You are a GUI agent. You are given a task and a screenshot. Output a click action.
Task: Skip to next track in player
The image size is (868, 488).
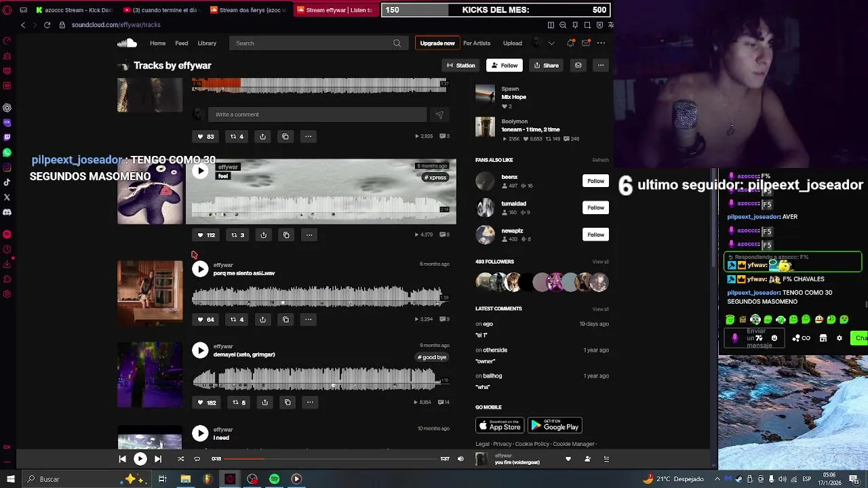158,459
